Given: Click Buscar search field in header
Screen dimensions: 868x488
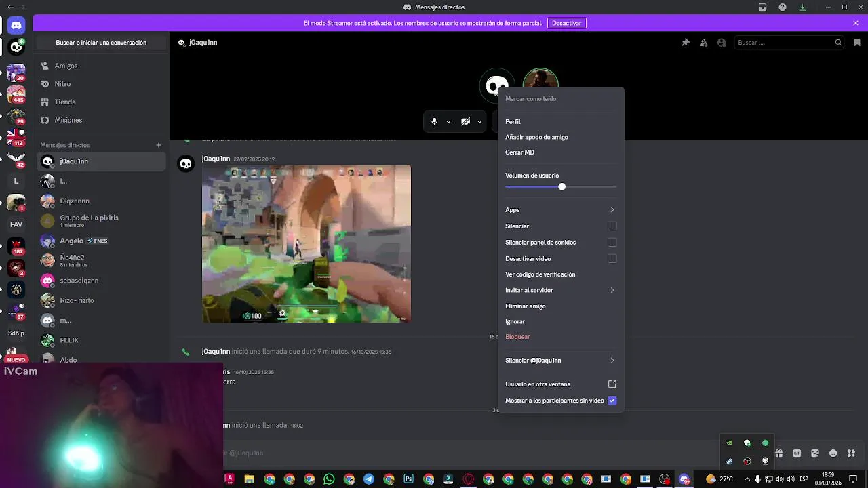Looking at the screenshot, I should click(789, 43).
